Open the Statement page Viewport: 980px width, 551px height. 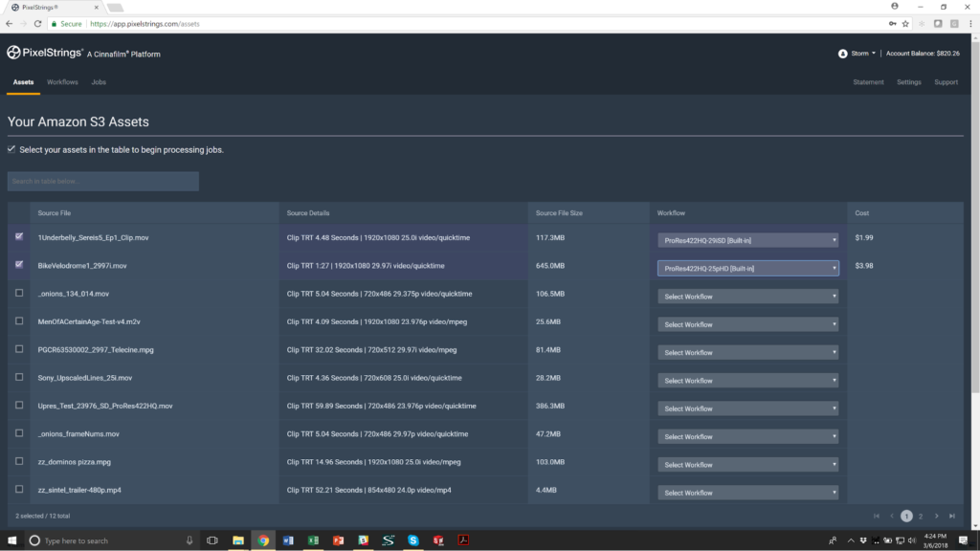(x=868, y=82)
